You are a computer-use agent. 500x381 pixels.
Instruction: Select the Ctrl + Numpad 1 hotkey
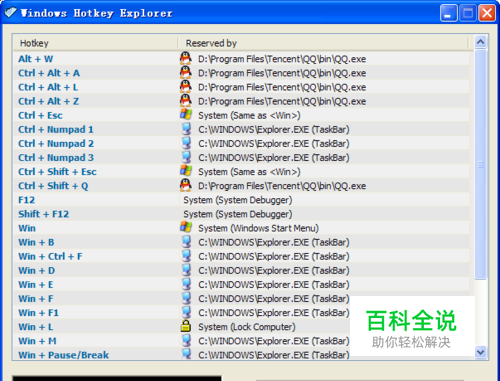tap(56, 129)
